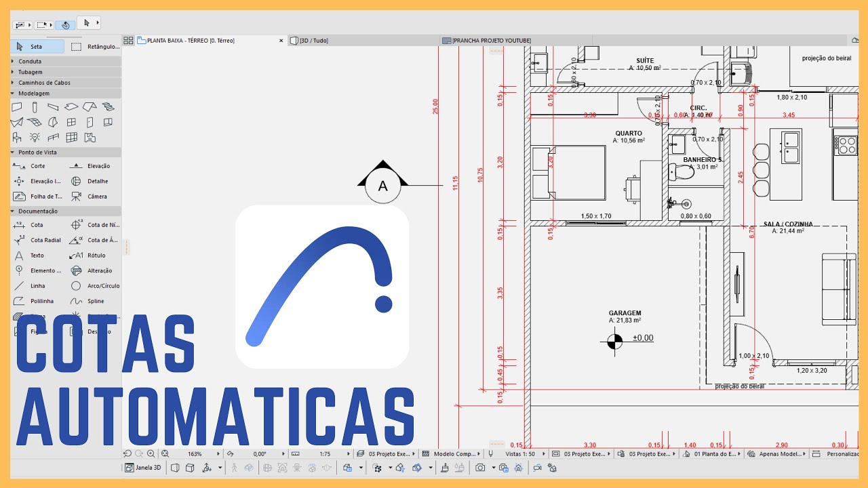Expand the Caminhos de Cabos section
The image size is (868, 488).
tap(66, 83)
